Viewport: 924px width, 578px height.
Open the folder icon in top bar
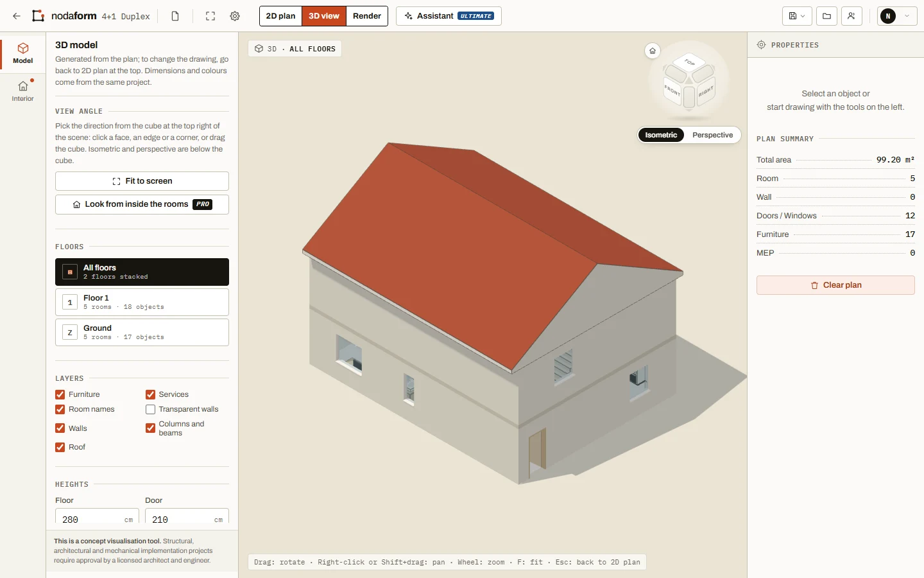coord(827,16)
